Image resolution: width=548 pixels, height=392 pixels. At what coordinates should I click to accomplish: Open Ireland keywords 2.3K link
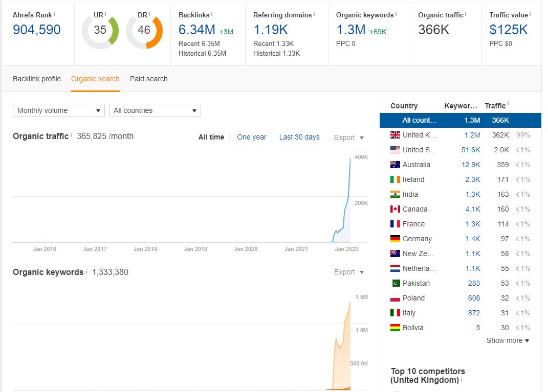pos(472,179)
